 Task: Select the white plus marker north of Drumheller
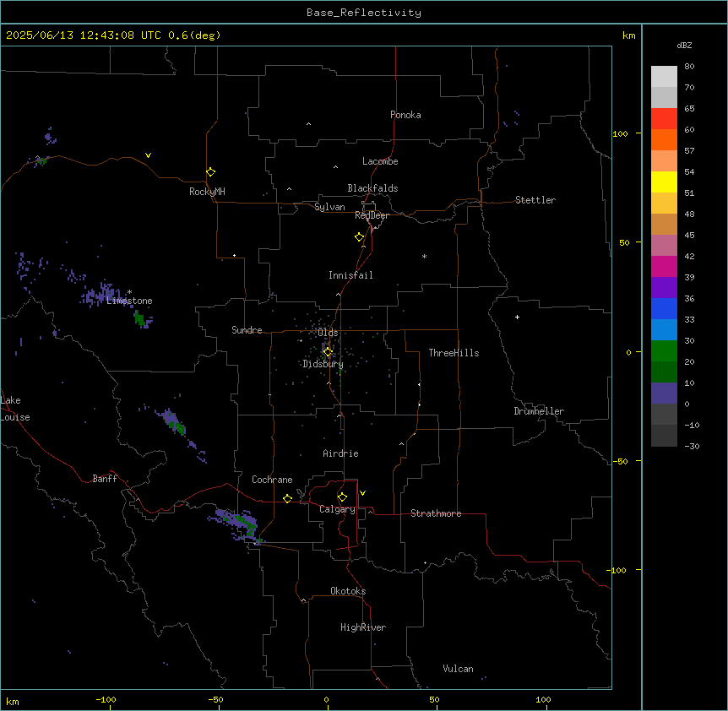pyautogui.click(x=517, y=317)
